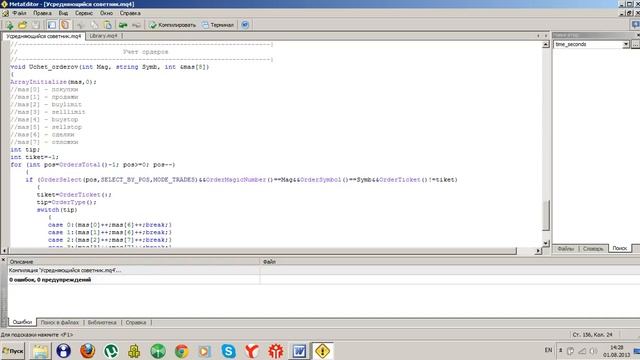Click the horizontal scroll left arrow
The image size is (640, 360).
4,251
